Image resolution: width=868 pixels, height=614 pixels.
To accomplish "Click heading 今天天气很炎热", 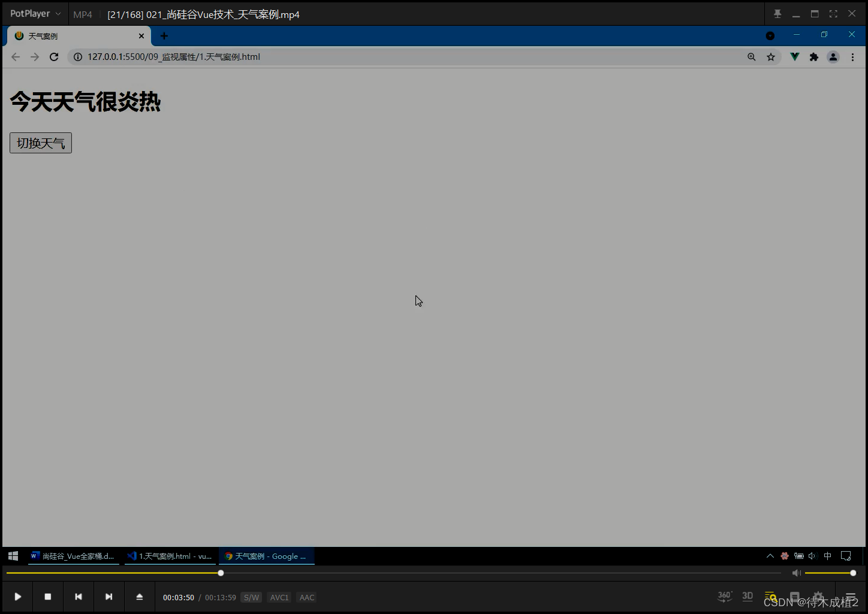I will click(x=85, y=102).
